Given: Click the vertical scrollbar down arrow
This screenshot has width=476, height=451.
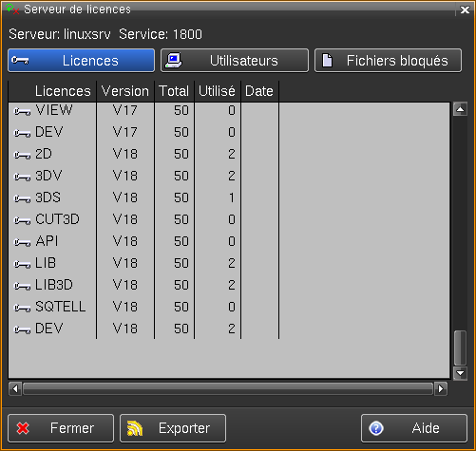Looking at the screenshot, I should [460, 373].
